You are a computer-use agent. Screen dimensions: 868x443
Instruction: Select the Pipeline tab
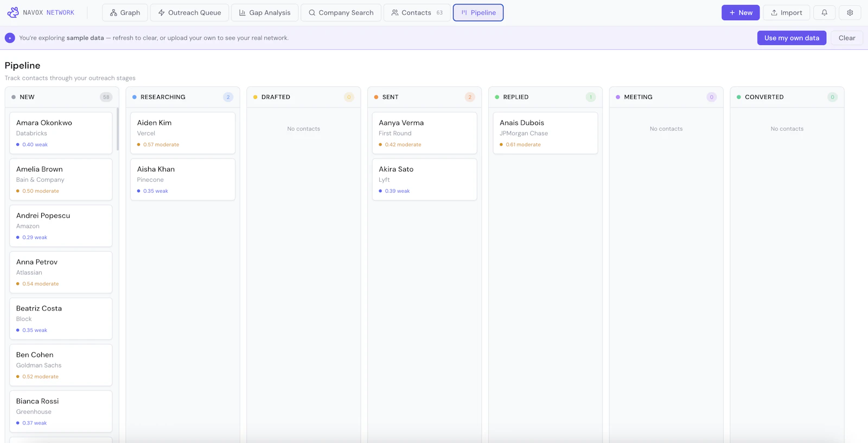coord(478,12)
